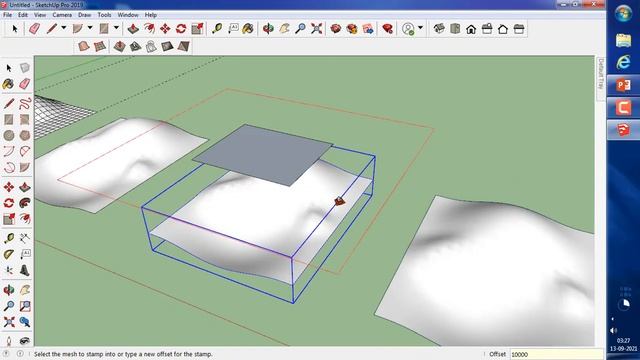
Task: Click the Offset value input field
Action: click(556, 354)
